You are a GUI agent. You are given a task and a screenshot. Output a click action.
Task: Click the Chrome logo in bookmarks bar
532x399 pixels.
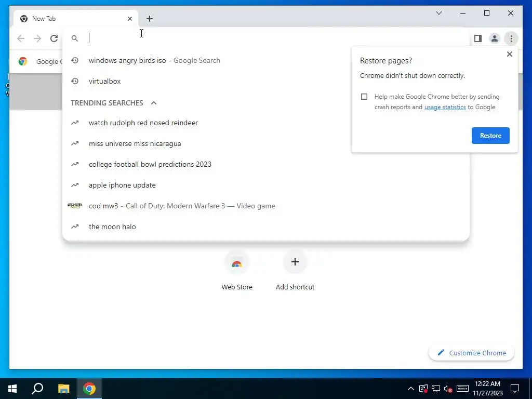click(23, 61)
